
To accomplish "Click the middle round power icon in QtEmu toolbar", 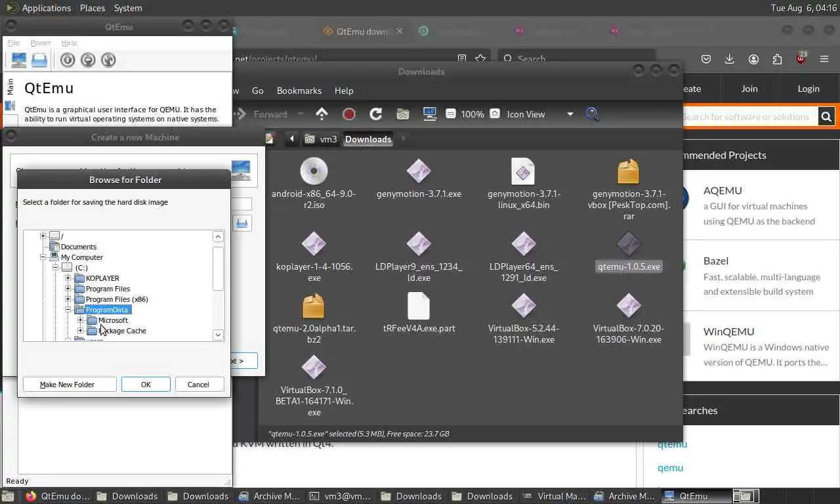I will point(88,60).
